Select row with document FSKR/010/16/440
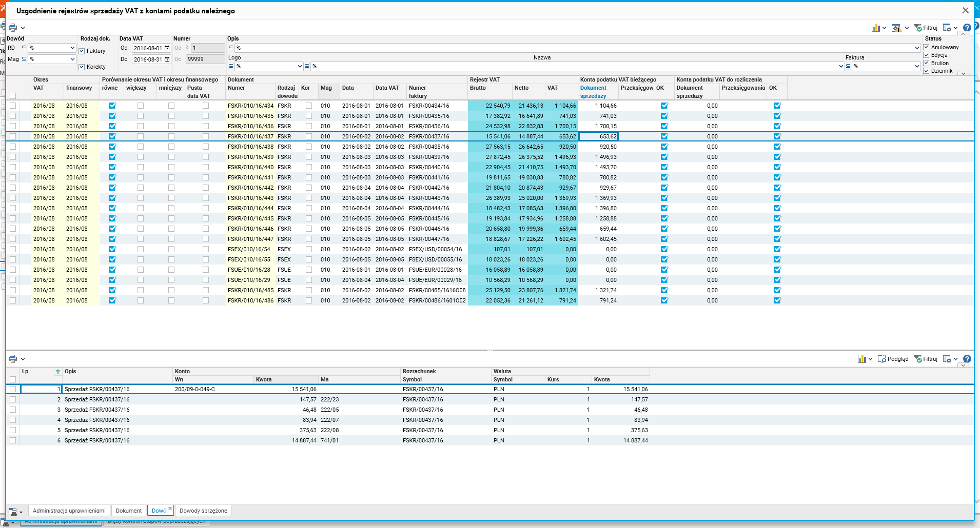Viewport: 980px width, 528px height. point(250,167)
